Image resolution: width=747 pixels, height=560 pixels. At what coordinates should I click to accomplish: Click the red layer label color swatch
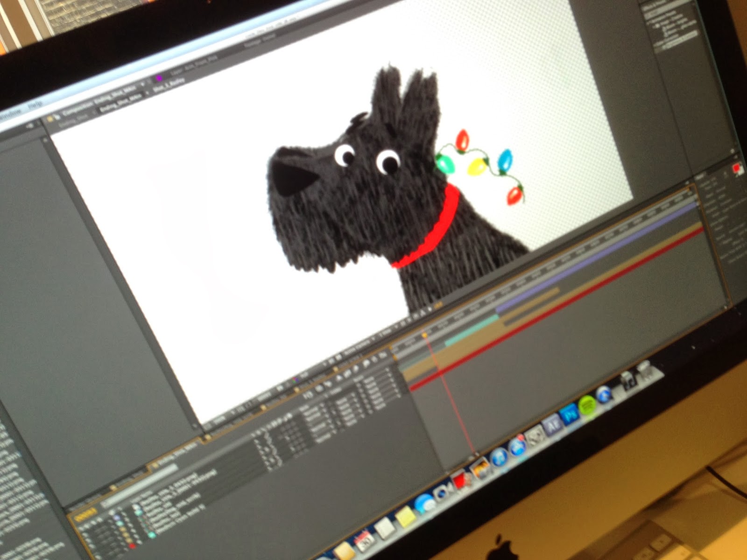click(x=132, y=546)
